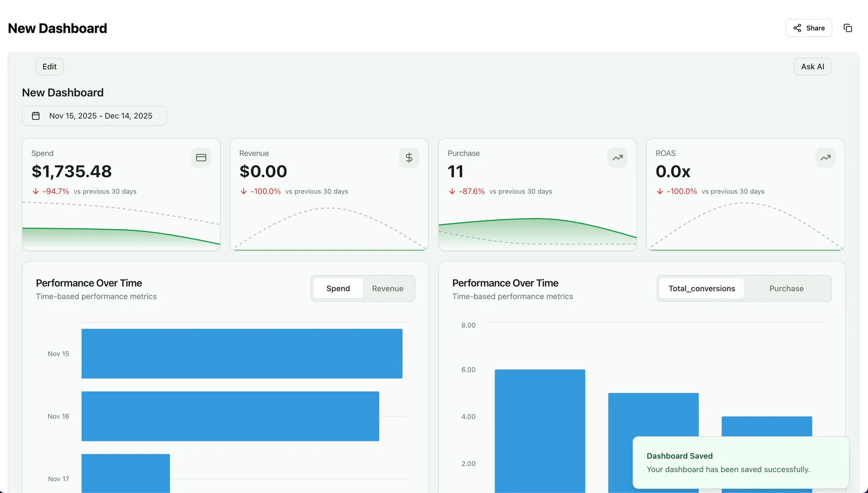The width and height of the screenshot is (868, 493).
Task: Click the trending arrow icon on ROAS card
Action: coord(825,158)
